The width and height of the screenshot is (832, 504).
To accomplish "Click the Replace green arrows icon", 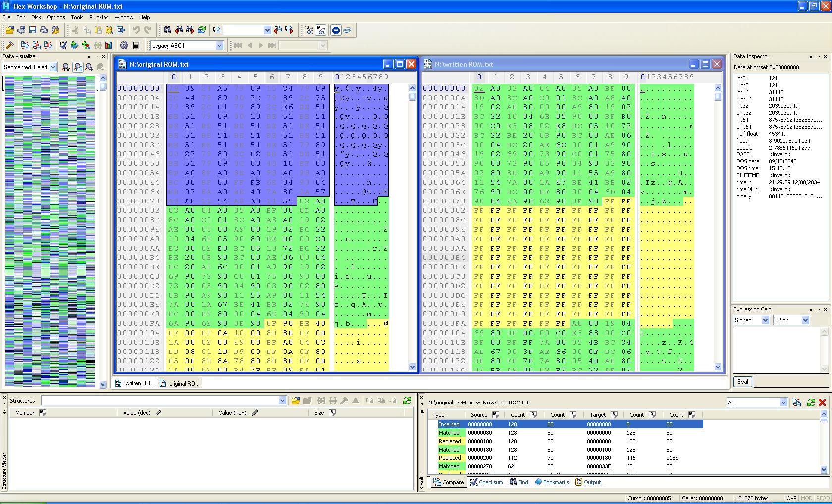I will [202, 30].
